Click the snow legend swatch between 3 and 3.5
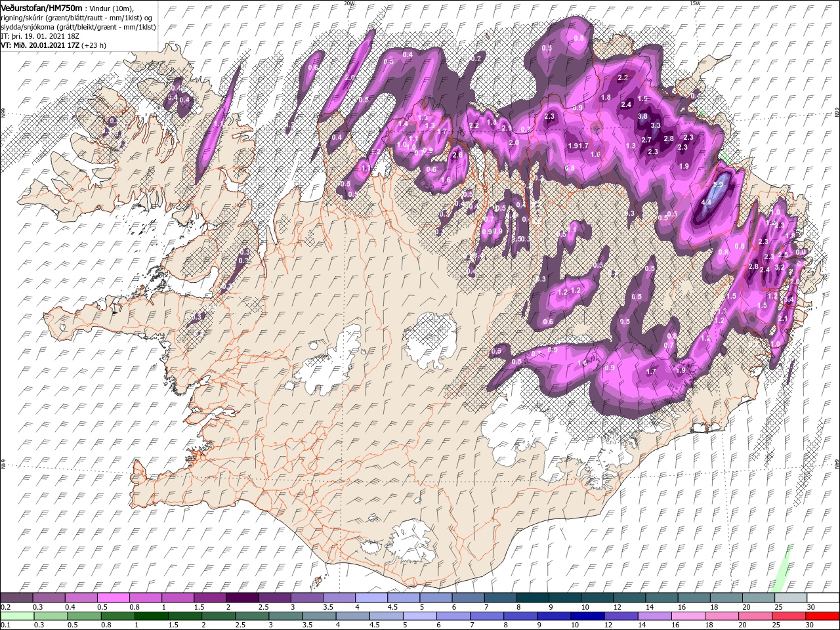The image size is (840, 630). [307, 597]
